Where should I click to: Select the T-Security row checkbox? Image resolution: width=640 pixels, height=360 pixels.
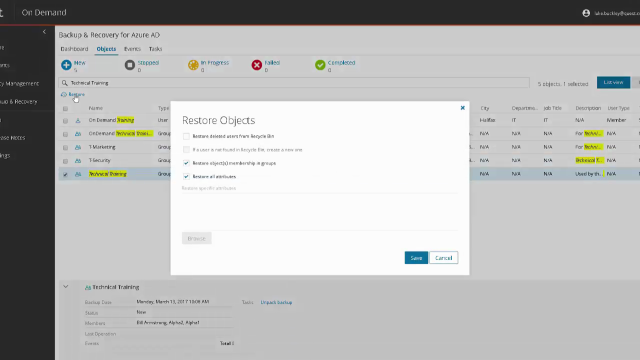coord(65,161)
